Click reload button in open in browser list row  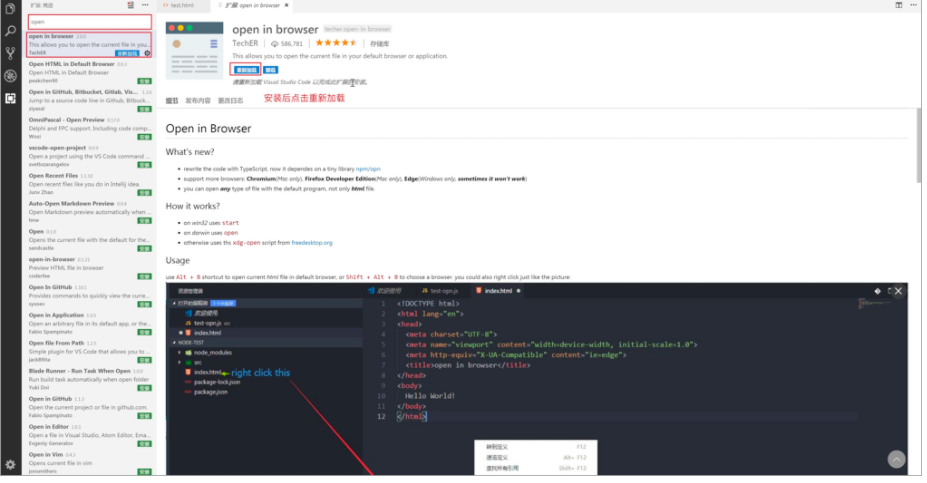[x=127, y=53]
